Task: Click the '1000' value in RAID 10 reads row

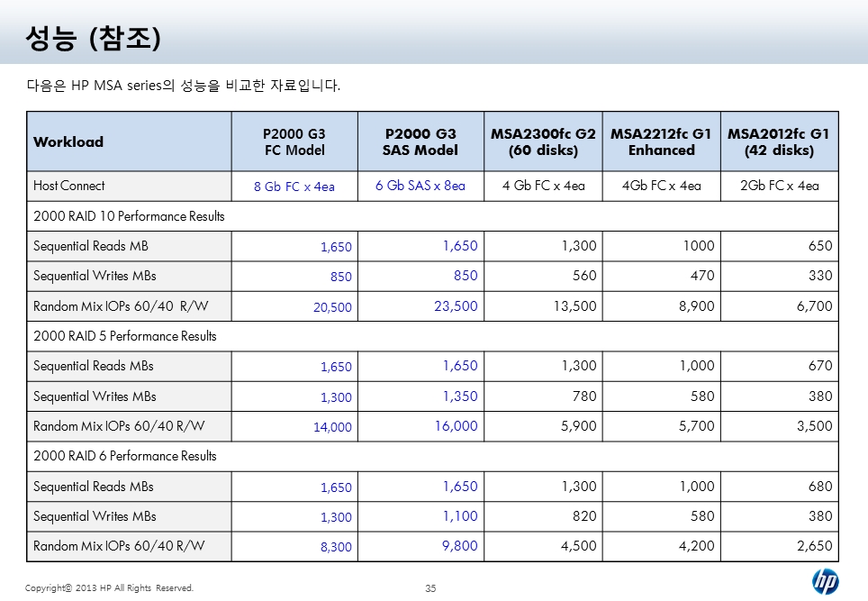Action: pos(699,246)
